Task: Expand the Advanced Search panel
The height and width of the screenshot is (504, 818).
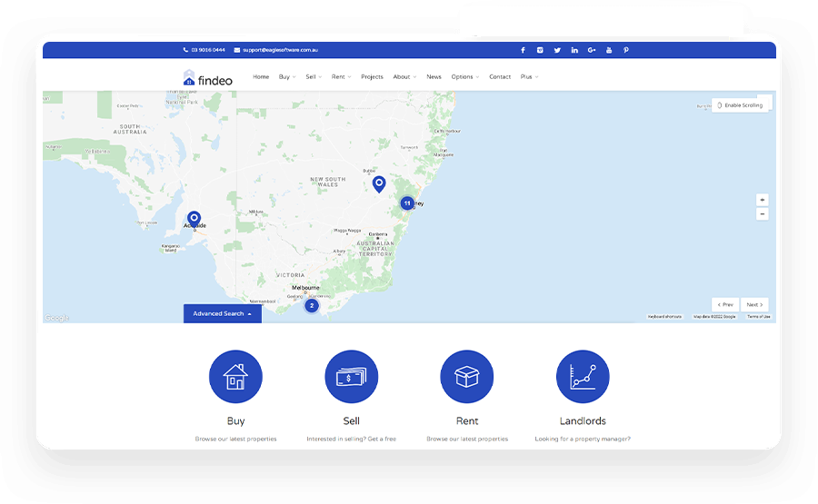Action: (x=223, y=313)
